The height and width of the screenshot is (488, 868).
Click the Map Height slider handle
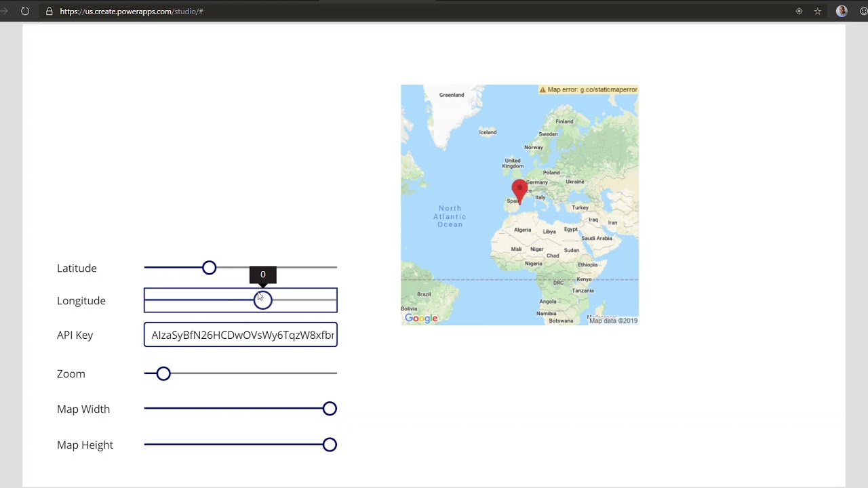point(330,445)
